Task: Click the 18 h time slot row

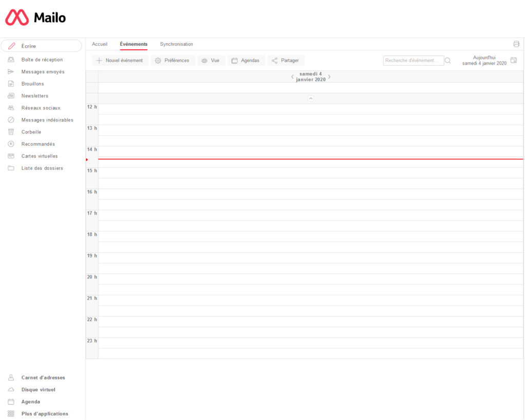Action: tap(311, 236)
